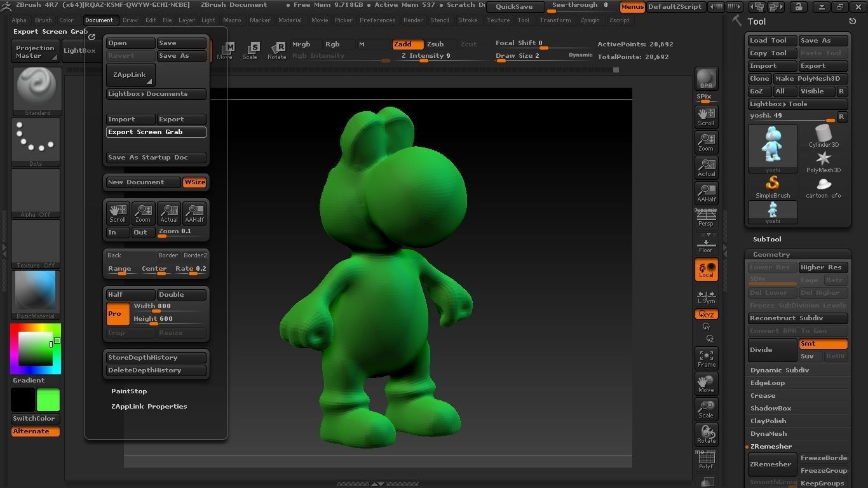Image resolution: width=868 pixels, height=488 pixels.
Task: Expand the Dynamic Subdiv section
Action: click(780, 370)
